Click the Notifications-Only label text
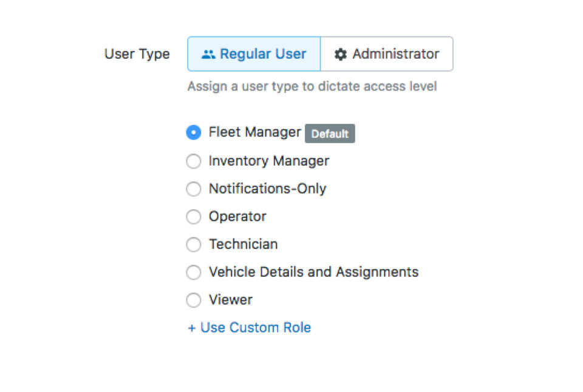The image size is (583, 392). (267, 189)
